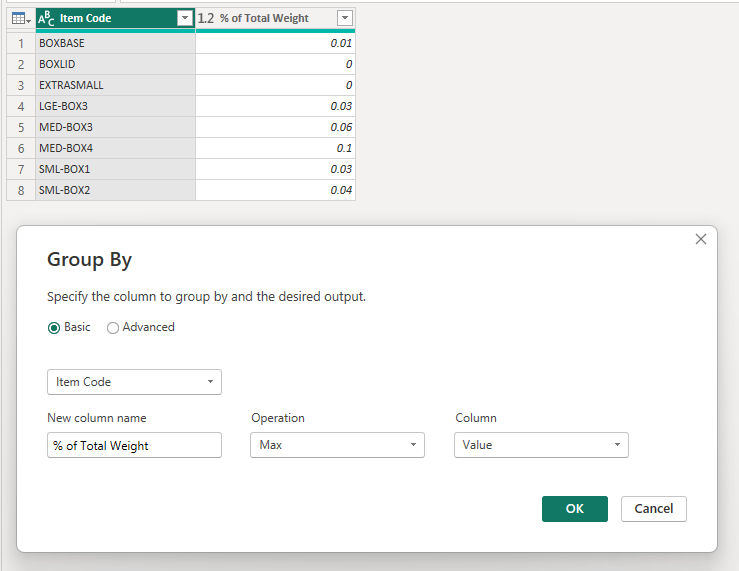
Task: Confirm grouping with OK button
Action: pyautogui.click(x=575, y=509)
